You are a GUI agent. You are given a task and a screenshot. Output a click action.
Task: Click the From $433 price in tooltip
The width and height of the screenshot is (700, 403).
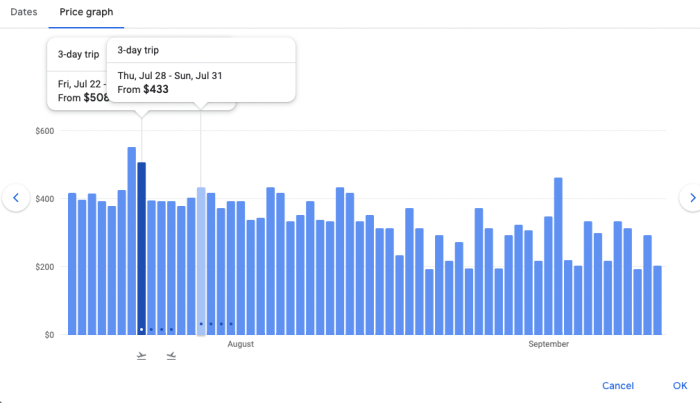143,90
